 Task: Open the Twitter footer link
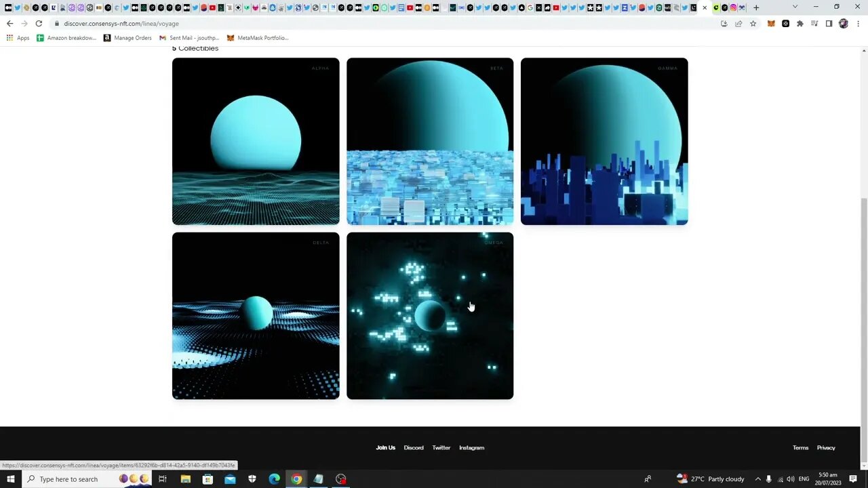441,447
